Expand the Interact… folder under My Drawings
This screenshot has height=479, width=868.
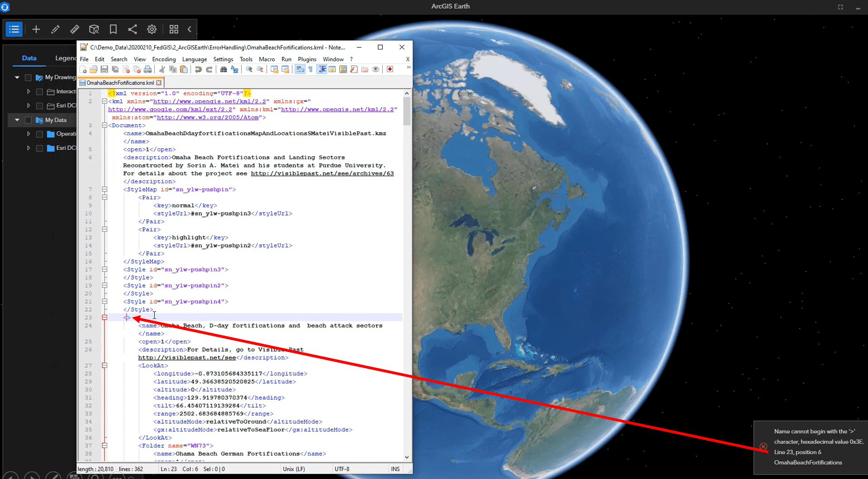tap(28, 92)
